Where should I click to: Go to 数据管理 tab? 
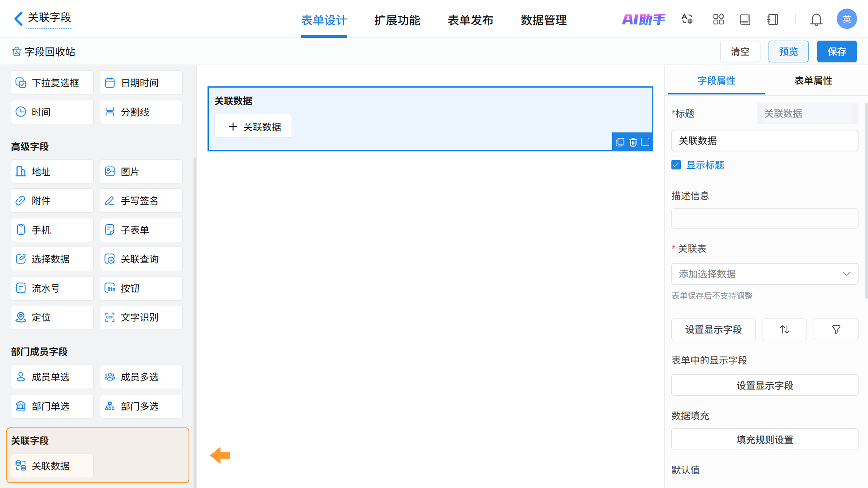click(x=543, y=20)
